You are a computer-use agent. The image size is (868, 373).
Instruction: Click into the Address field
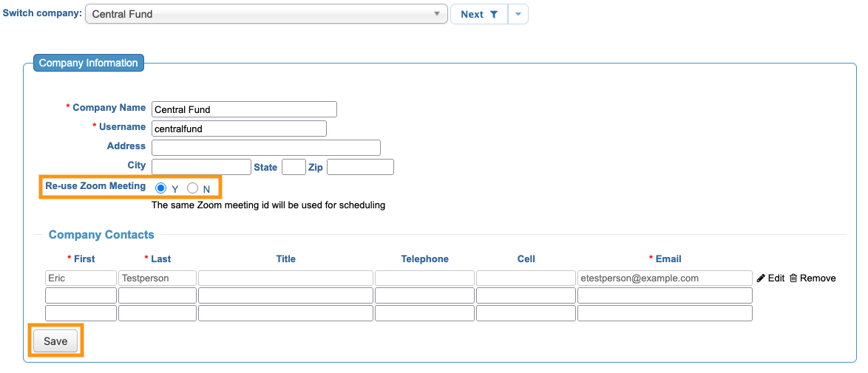pos(265,148)
